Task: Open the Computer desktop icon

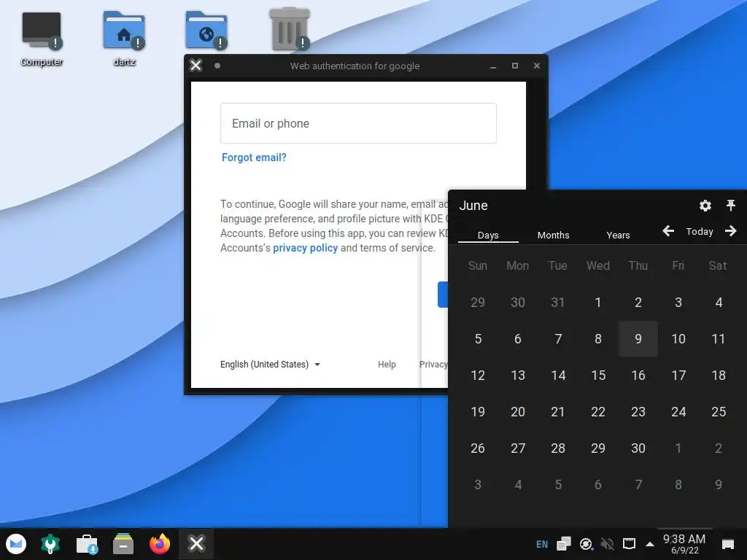Action: click(x=42, y=39)
